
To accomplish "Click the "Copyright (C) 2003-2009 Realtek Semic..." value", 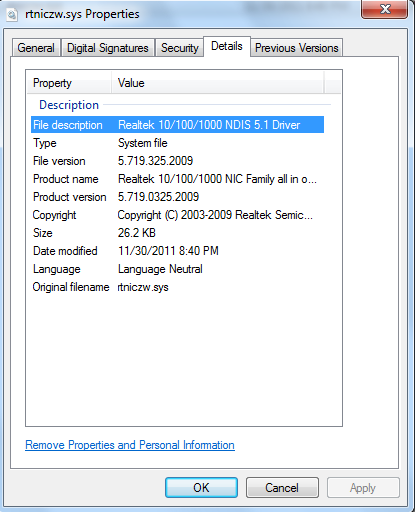I will [215, 215].
